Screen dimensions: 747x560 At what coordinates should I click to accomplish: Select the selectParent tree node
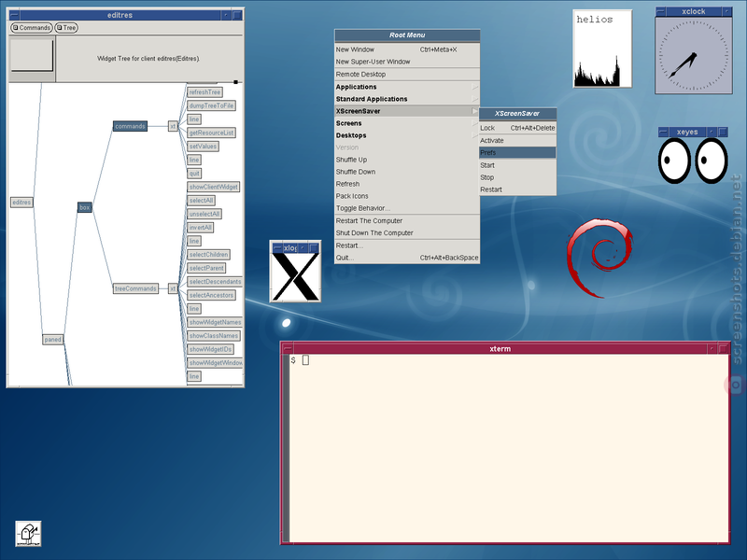206,268
